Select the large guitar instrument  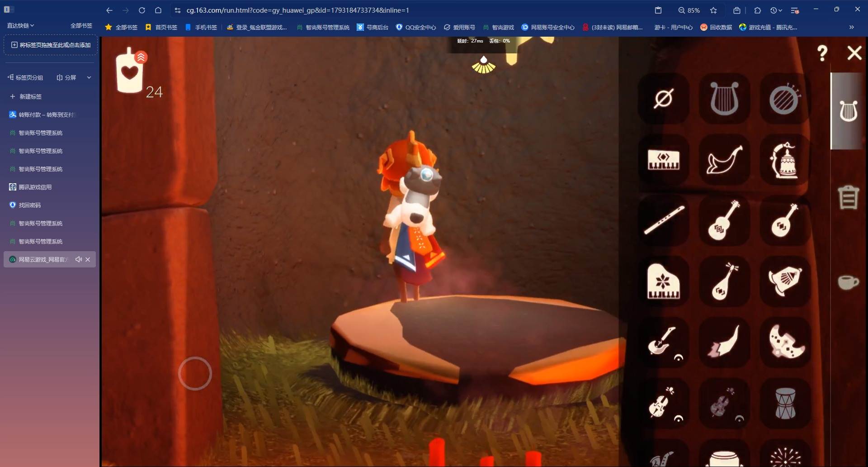pyautogui.click(x=724, y=221)
